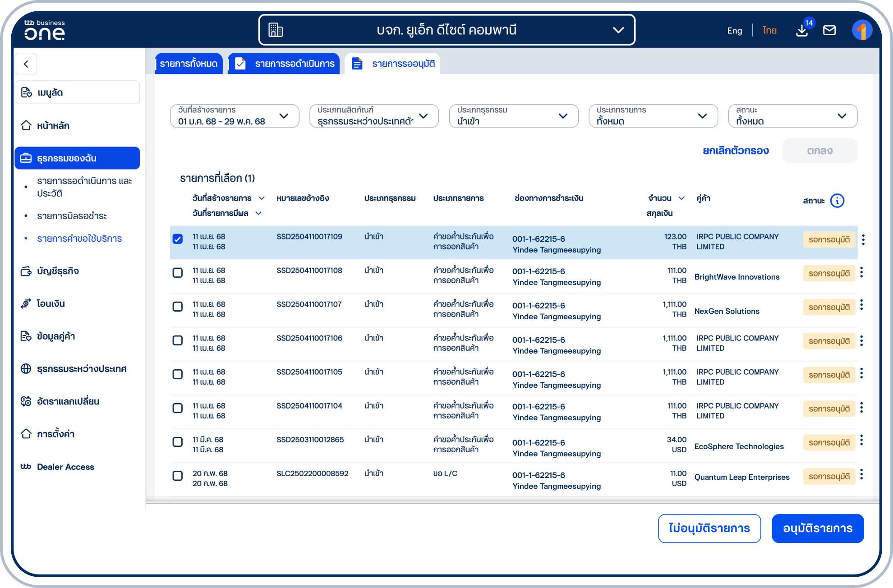Uncheck the SSD2504110017109 row checkbox

coord(178,239)
